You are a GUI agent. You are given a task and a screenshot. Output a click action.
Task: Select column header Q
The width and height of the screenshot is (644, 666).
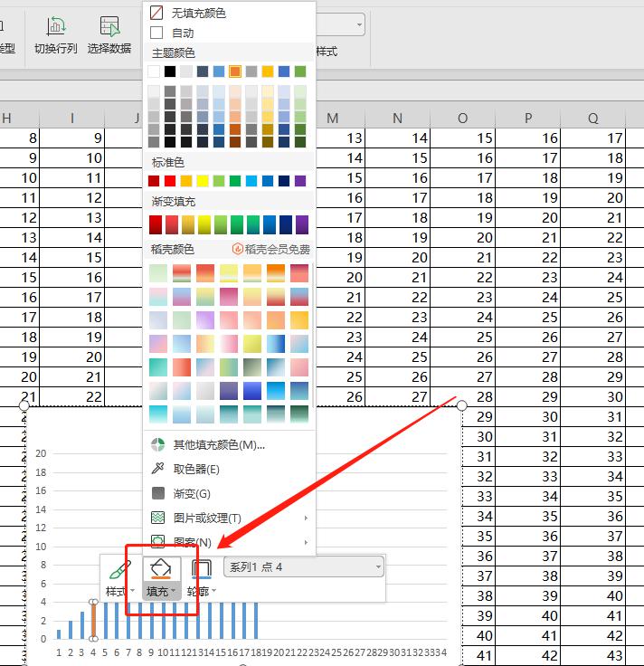(x=593, y=118)
